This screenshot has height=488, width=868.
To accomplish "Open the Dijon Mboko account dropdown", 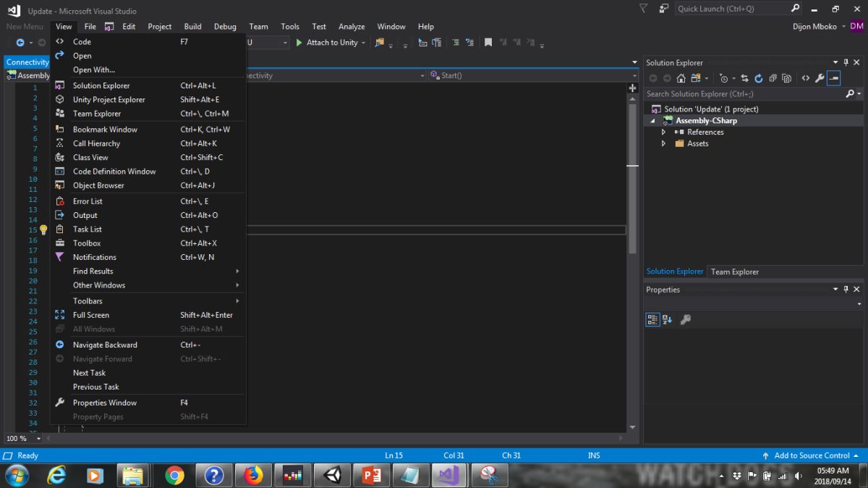I will pos(844,26).
